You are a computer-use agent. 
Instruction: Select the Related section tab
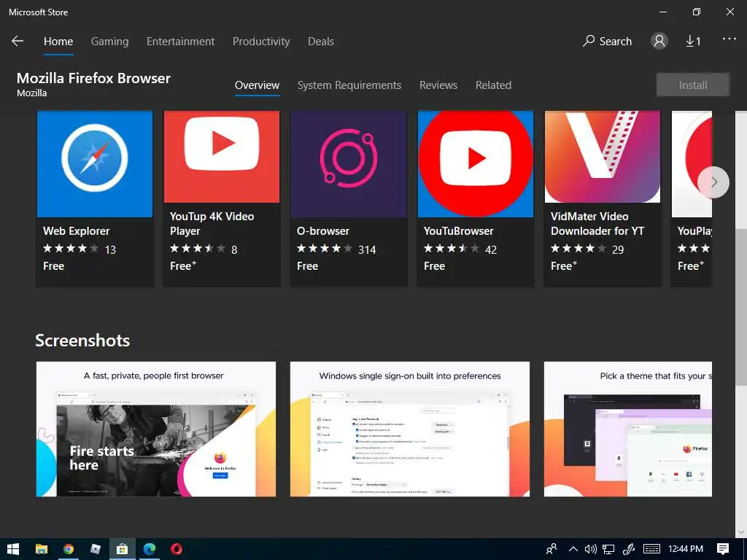[494, 85]
